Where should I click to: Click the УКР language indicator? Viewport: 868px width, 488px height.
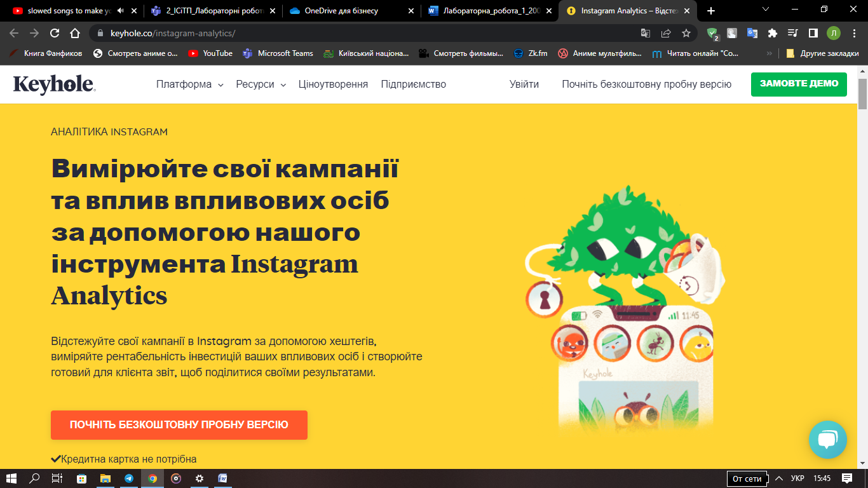(797, 478)
